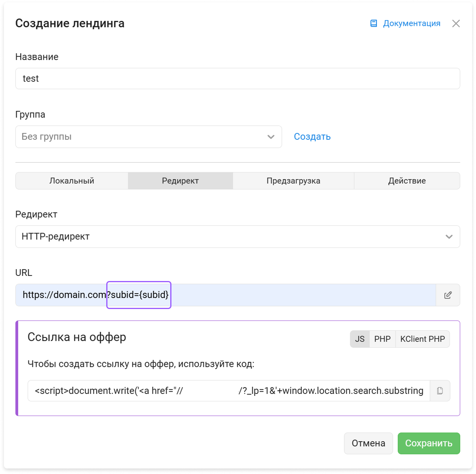Close the landing creation dialog

[x=456, y=24]
